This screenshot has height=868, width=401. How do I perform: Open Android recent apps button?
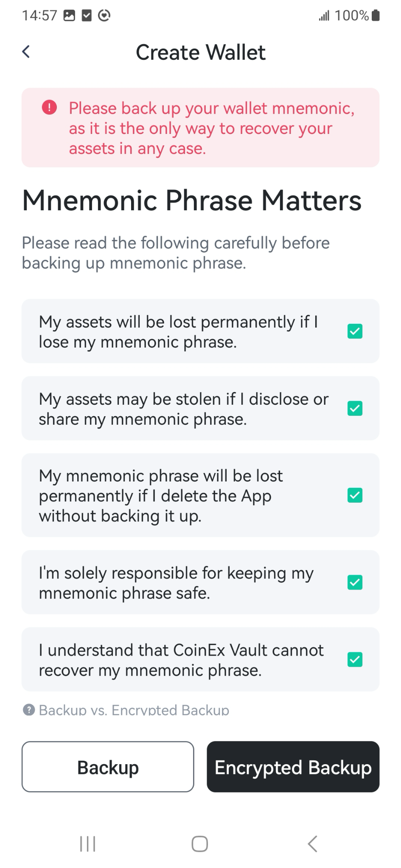coord(87,843)
